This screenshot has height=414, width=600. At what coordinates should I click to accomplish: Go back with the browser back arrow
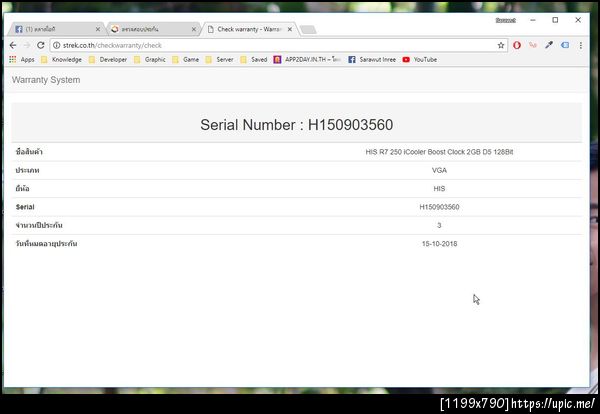[13, 45]
